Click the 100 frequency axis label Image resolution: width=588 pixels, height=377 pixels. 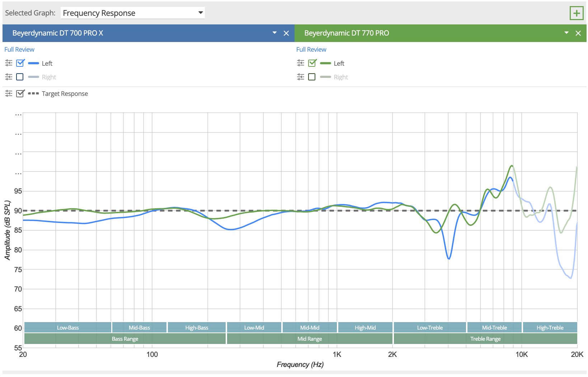coord(152,354)
